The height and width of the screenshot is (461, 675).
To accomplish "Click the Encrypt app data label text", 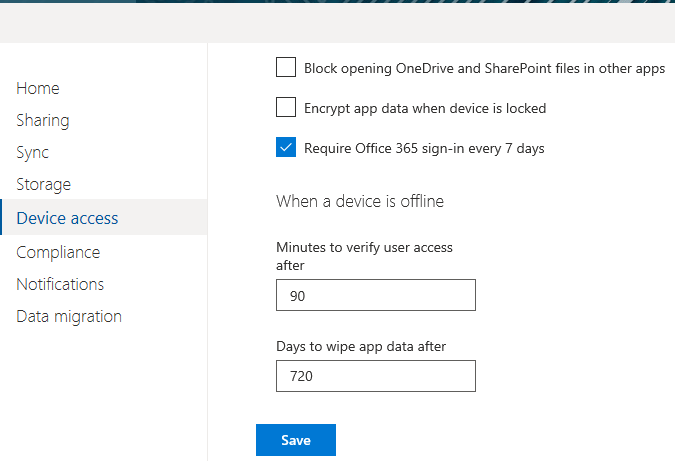I will point(425,108).
